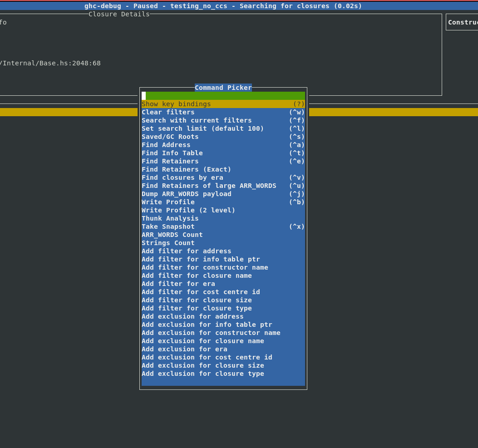Click the Command Picker search input field
Viewport: 478px width, 448px height.
[x=223, y=96]
